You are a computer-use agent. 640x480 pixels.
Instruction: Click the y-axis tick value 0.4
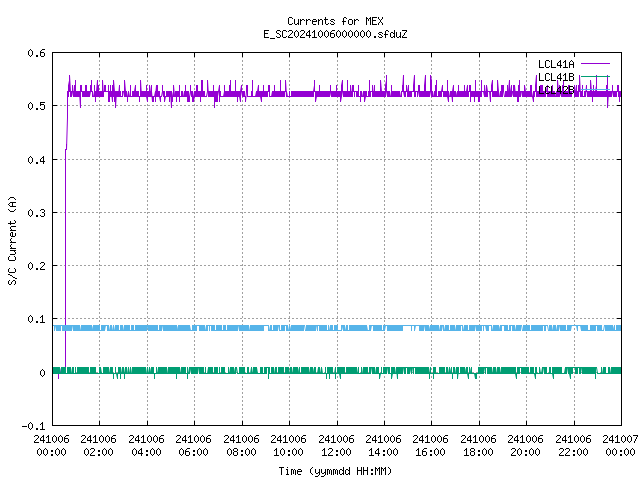coord(37,160)
